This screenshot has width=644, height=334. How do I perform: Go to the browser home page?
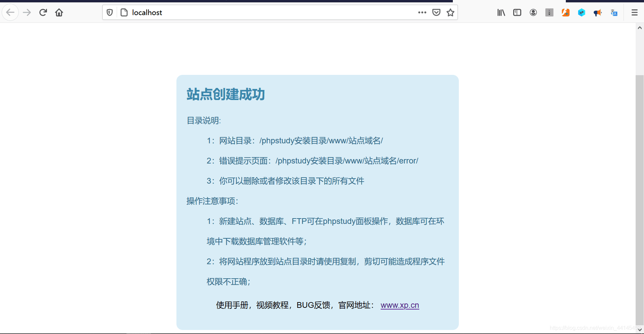(x=59, y=13)
